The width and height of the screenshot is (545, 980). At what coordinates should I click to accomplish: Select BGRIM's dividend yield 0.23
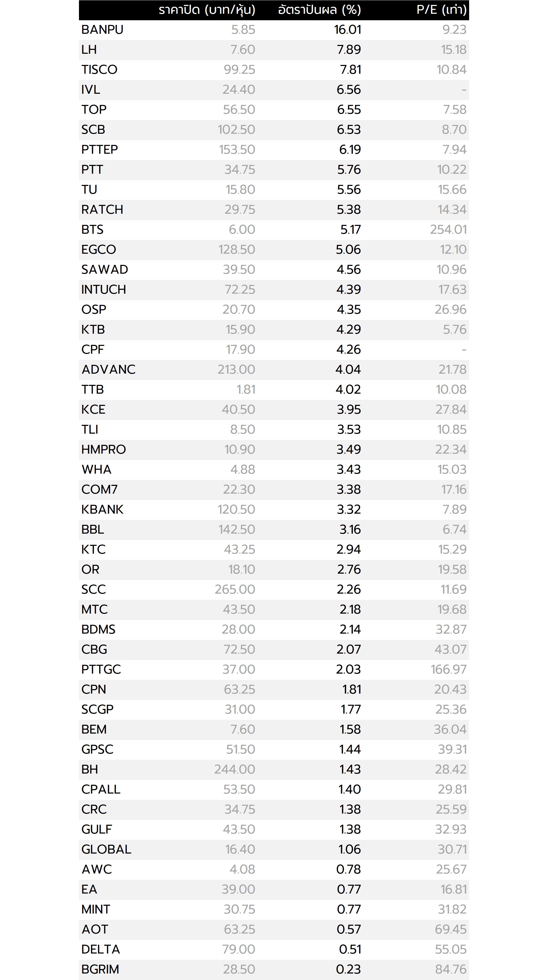point(348,969)
